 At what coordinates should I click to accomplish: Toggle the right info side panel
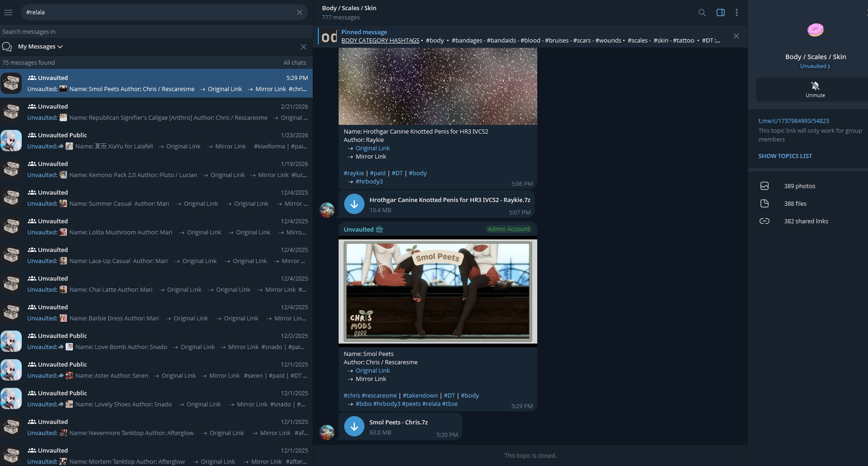pyautogui.click(x=721, y=12)
